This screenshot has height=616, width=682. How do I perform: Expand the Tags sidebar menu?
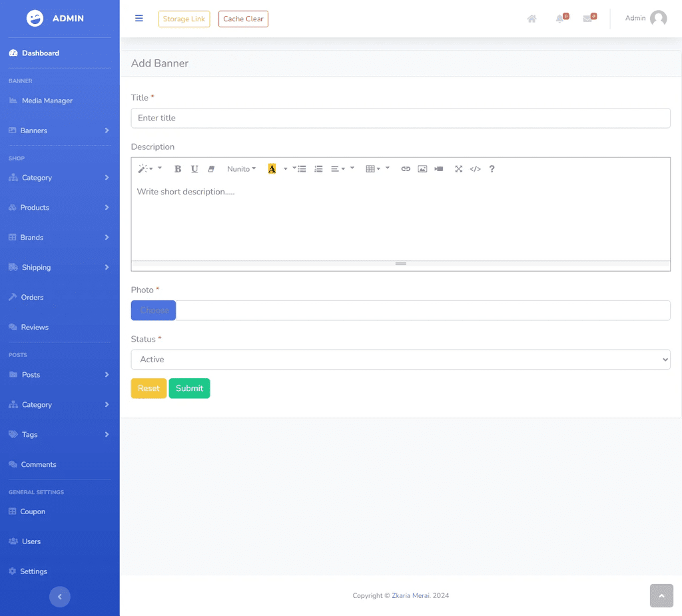59,435
